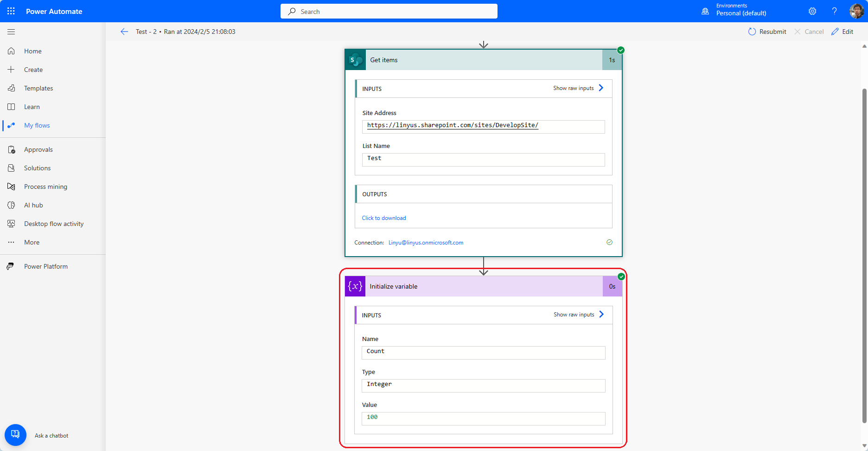The image size is (868, 451).
Task: Click the Environments icon in header
Action: tap(705, 11)
